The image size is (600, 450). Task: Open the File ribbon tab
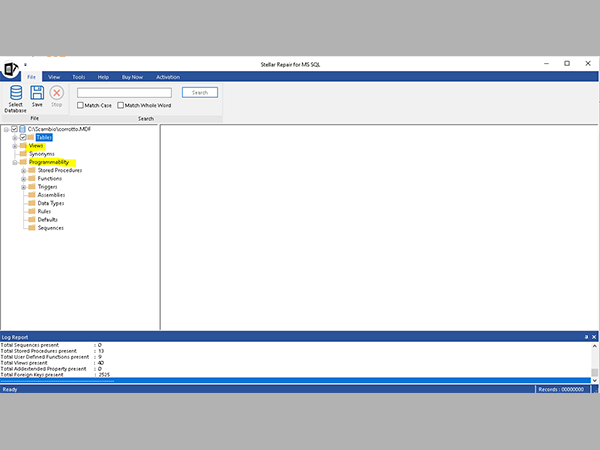coord(31,77)
